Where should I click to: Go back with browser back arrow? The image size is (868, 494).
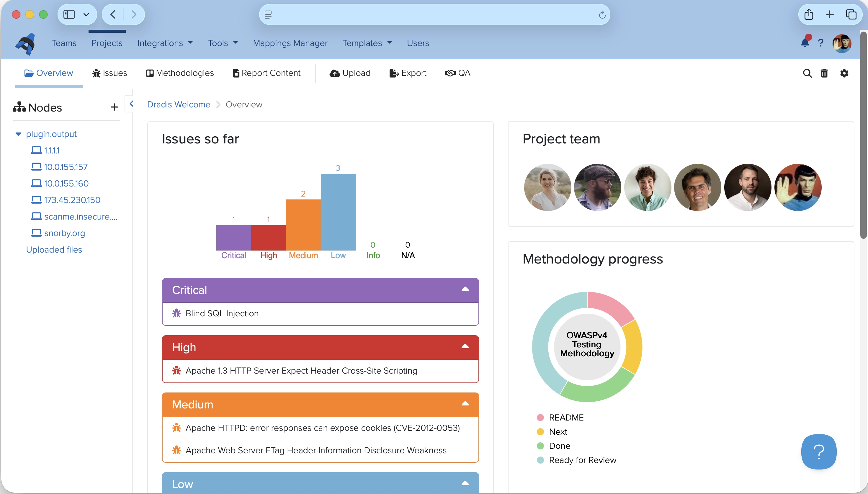coord(113,14)
